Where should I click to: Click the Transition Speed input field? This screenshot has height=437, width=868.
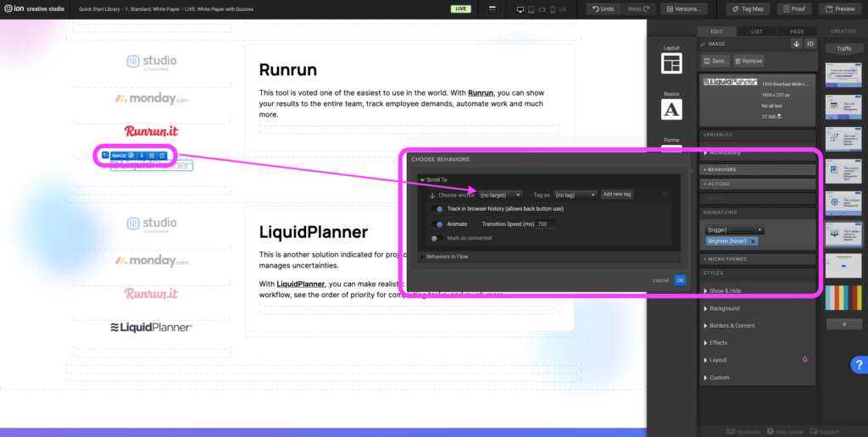547,224
